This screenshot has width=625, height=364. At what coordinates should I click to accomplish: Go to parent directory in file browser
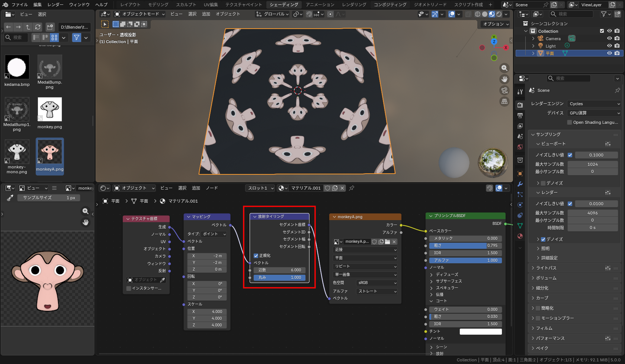(x=28, y=27)
